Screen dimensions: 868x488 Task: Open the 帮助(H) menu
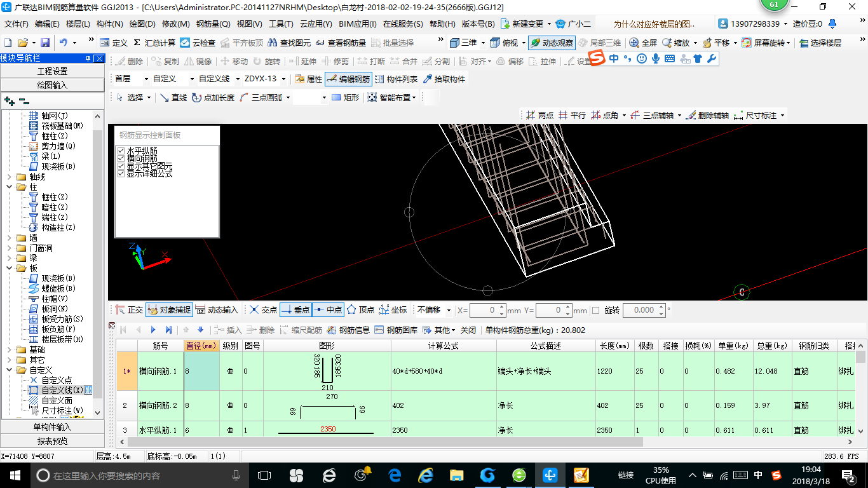(x=442, y=24)
